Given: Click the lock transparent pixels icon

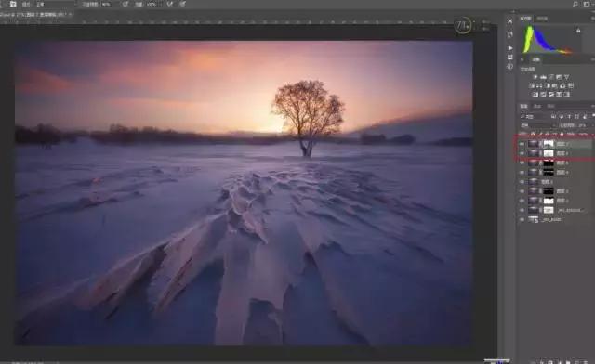Looking at the screenshot, I should [533, 134].
